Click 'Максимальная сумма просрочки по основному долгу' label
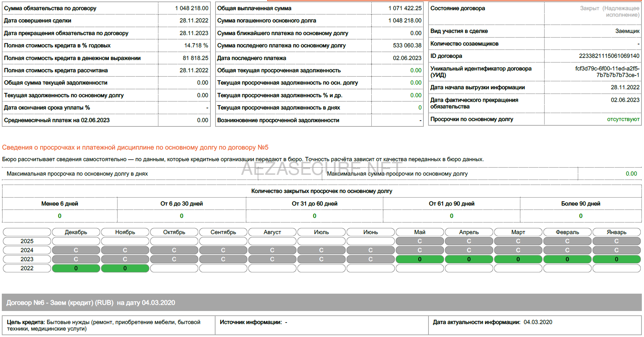 (x=397, y=174)
